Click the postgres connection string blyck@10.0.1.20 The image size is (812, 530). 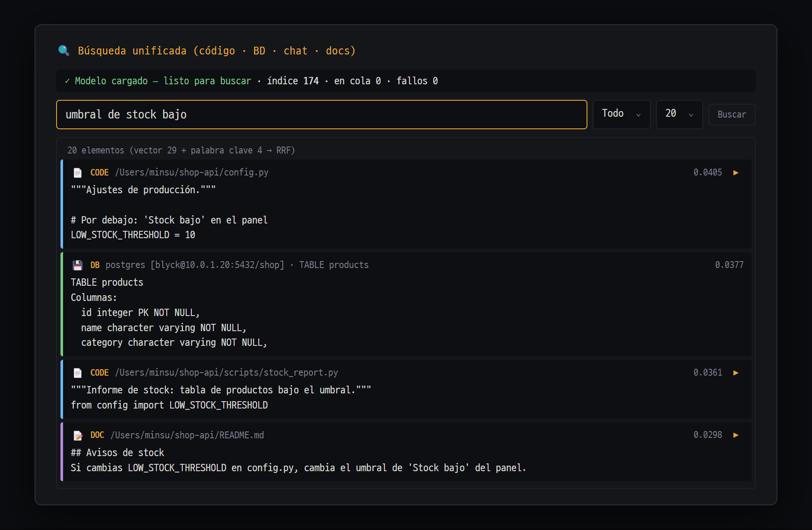195,265
